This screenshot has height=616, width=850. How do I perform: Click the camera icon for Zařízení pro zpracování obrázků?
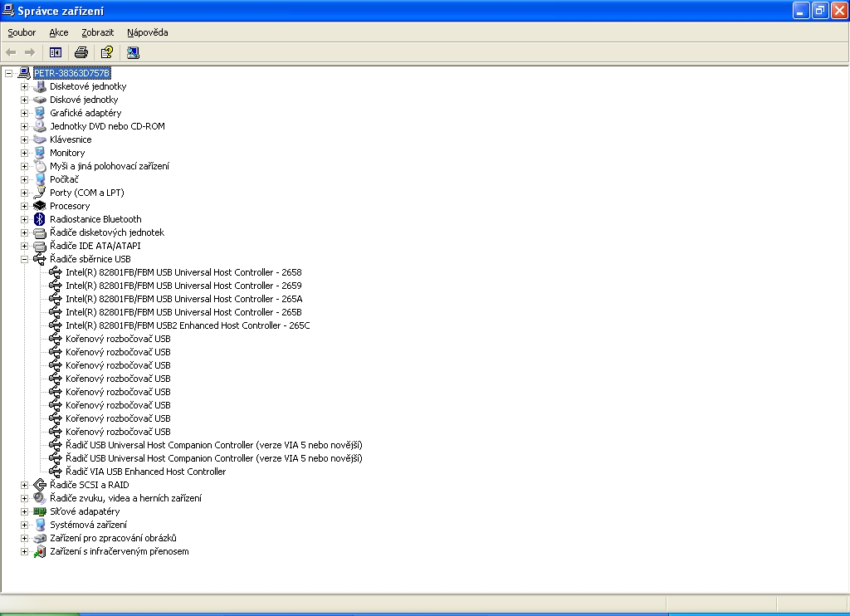(40, 538)
